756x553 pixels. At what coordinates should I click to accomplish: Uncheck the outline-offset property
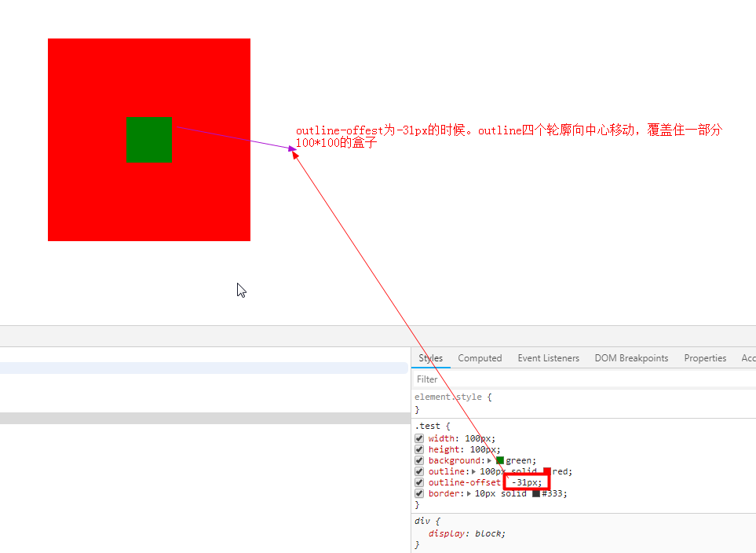click(x=419, y=482)
